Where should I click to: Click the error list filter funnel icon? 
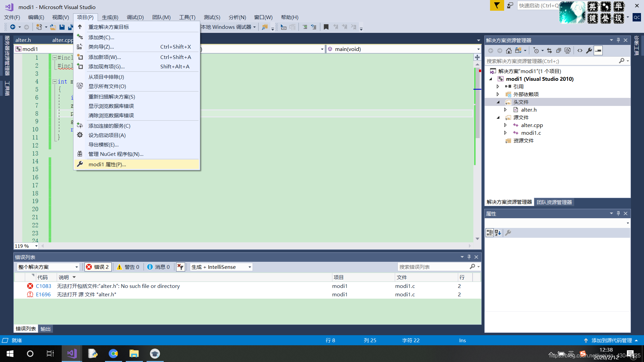pos(180,267)
